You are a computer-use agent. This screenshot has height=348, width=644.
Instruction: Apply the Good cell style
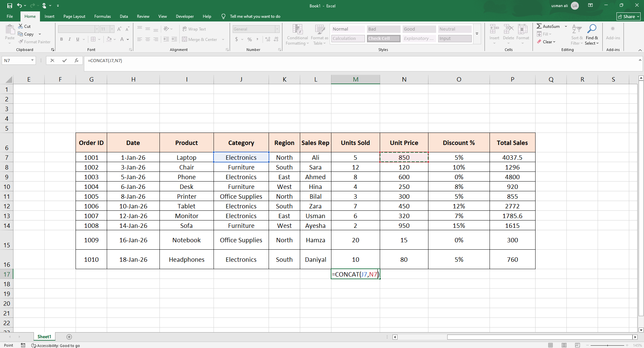pos(419,29)
